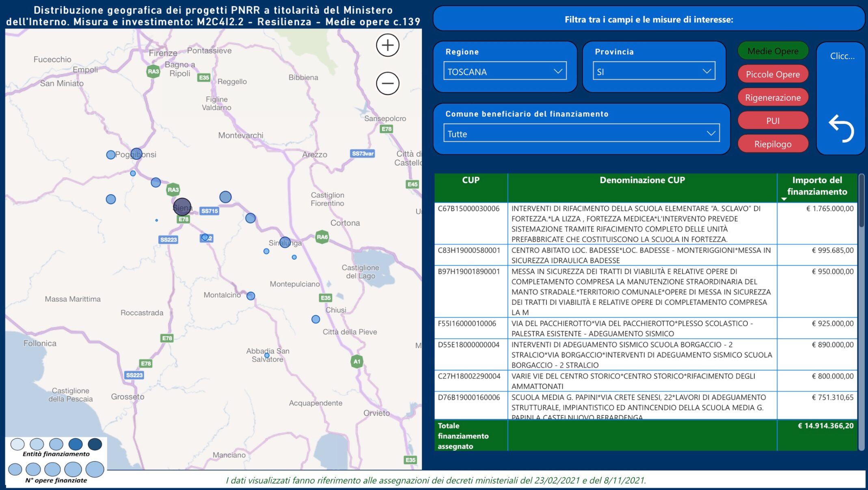Click amount € 995.685,00
868x490 pixels.
833,250
